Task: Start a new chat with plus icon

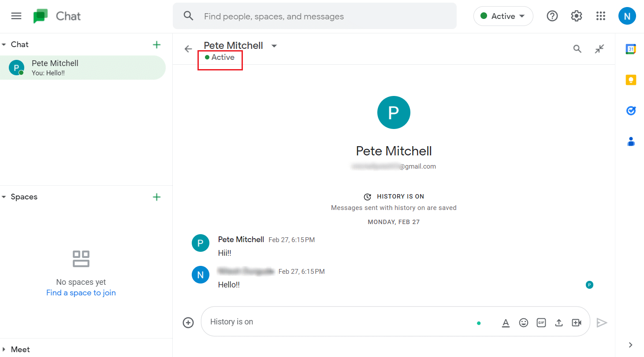Action: point(156,44)
